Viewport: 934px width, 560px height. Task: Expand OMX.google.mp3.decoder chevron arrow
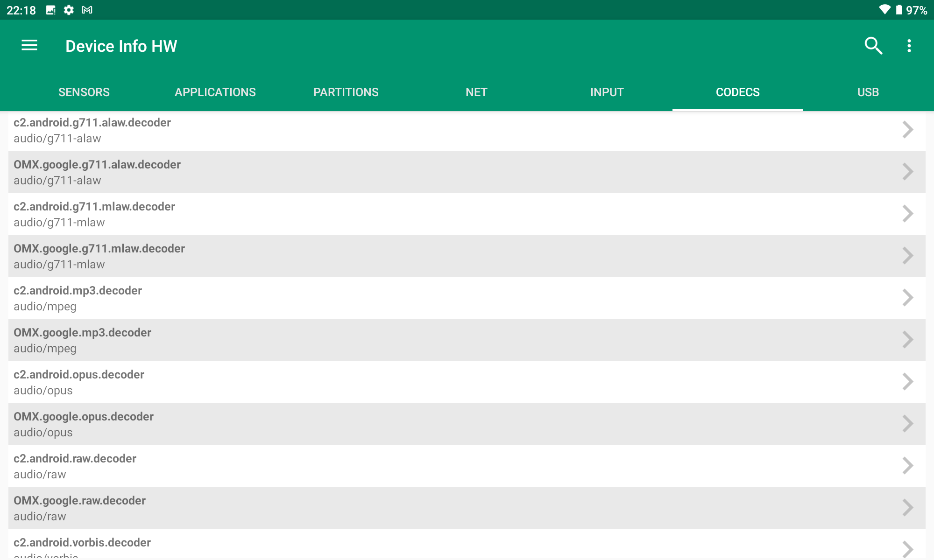pyautogui.click(x=907, y=340)
